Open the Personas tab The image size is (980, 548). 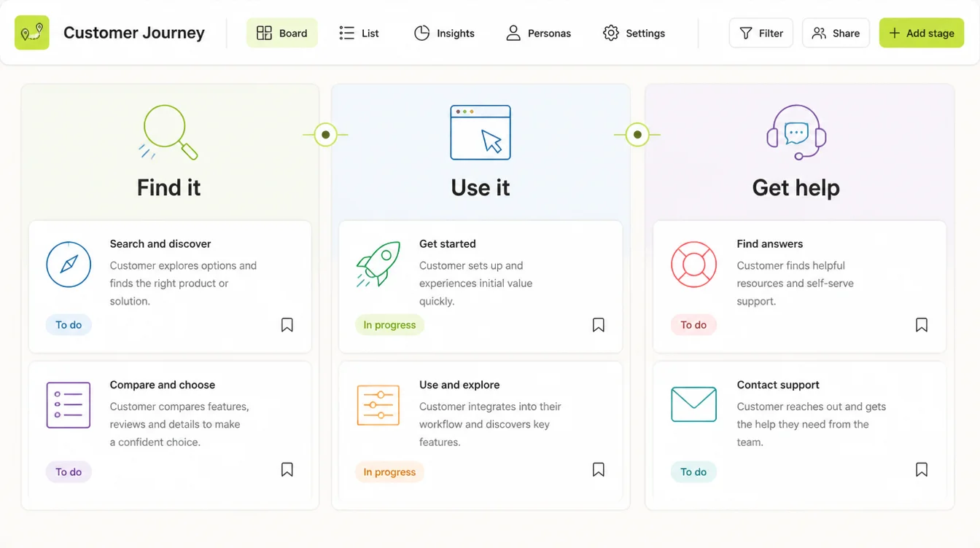pyautogui.click(x=539, y=33)
